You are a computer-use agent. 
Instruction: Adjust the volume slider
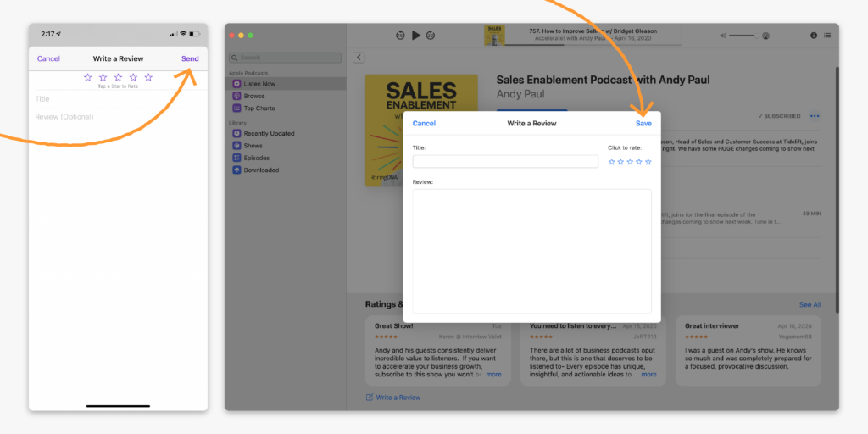click(744, 36)
